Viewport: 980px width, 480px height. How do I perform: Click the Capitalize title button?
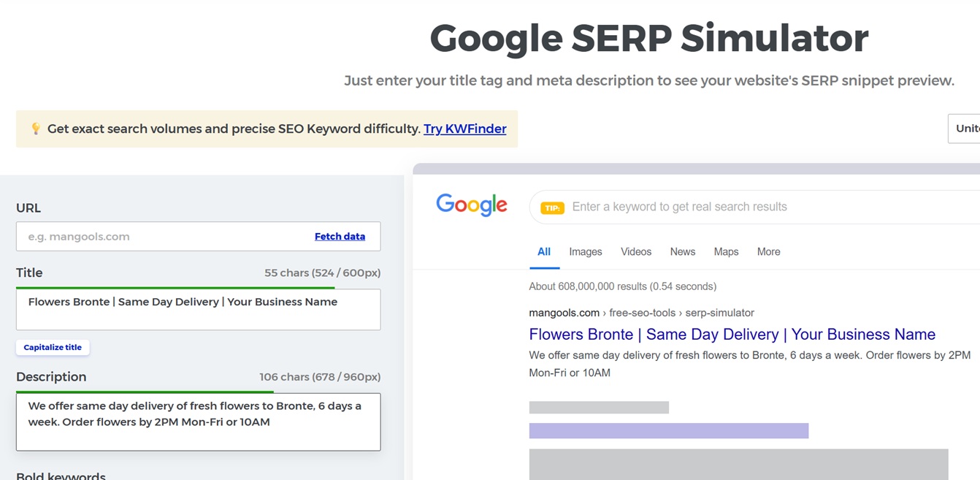pos(53,347)
